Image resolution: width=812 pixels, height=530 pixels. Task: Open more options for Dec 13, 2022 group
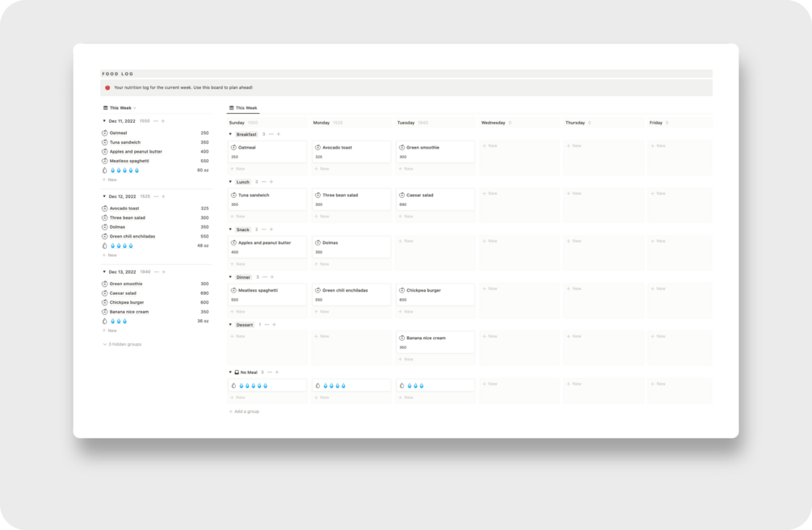[x=157, y=272]
